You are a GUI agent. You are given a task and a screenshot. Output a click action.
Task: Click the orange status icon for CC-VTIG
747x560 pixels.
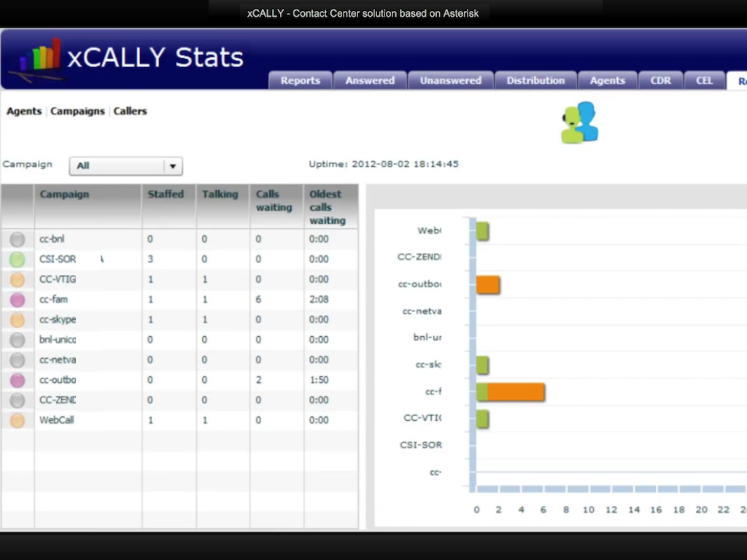(18, 280)
